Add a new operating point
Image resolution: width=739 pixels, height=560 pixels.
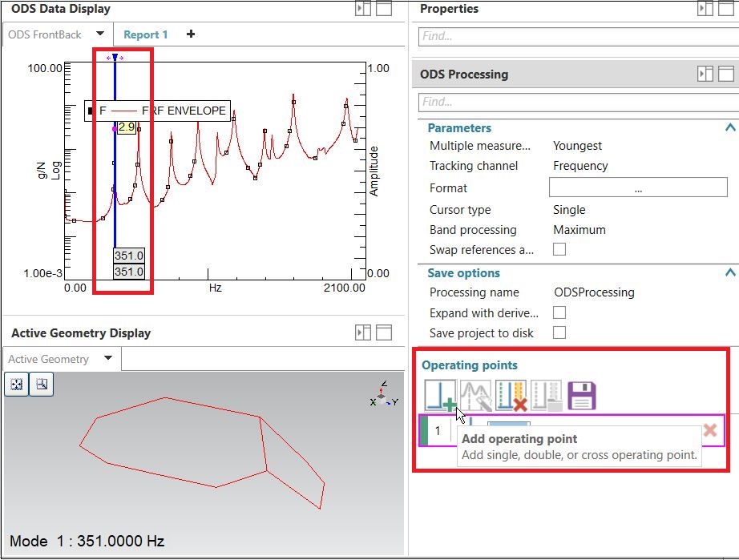coord(438,394)
